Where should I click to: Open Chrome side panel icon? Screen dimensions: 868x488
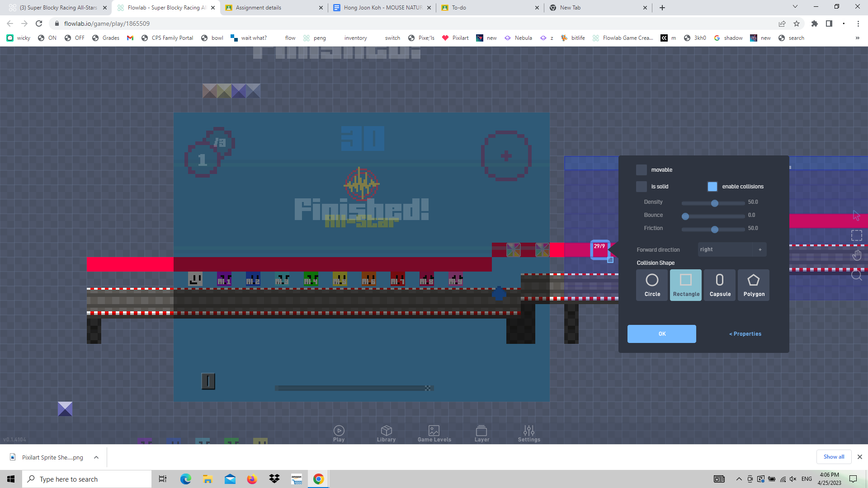coord(829,23)
